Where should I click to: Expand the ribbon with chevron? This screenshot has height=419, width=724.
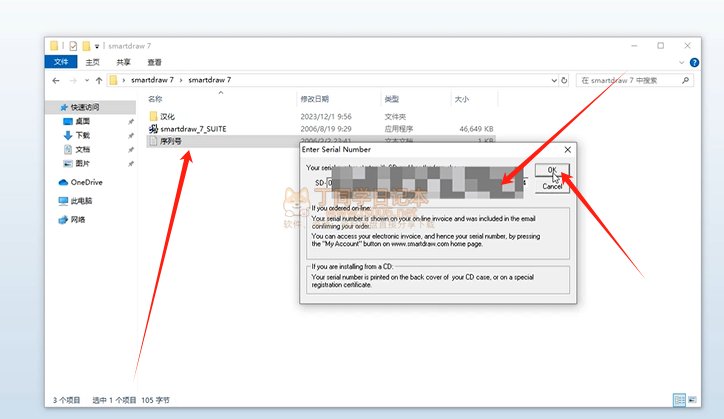[682, 62]
